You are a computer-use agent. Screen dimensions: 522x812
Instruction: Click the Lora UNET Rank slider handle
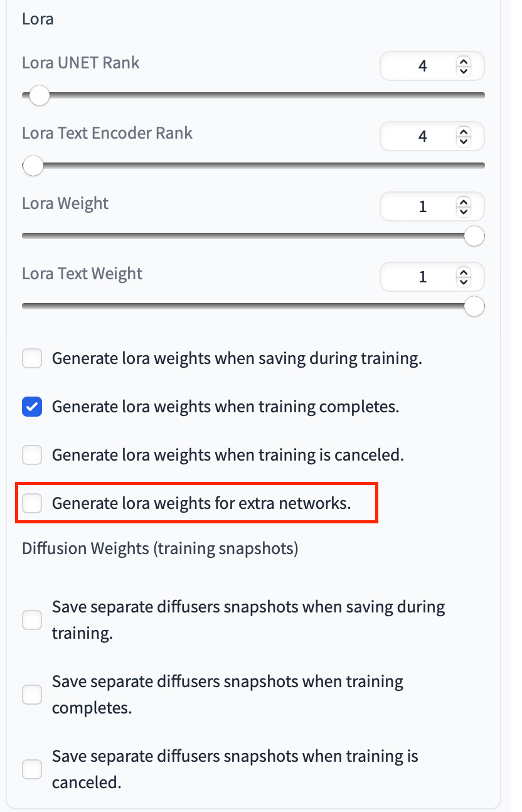40,96
